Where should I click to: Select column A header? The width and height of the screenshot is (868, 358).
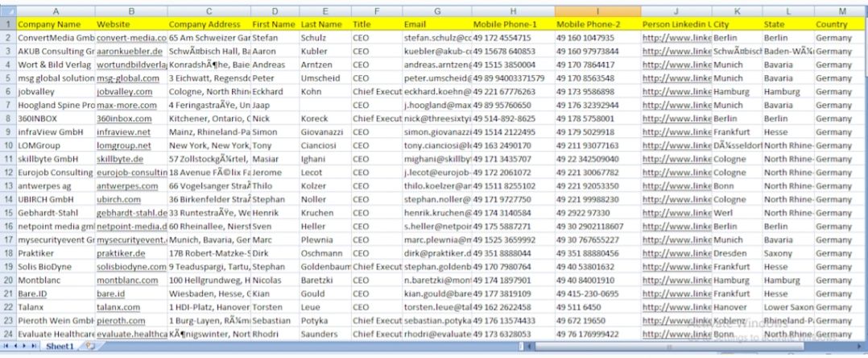(x=56, y=11)
